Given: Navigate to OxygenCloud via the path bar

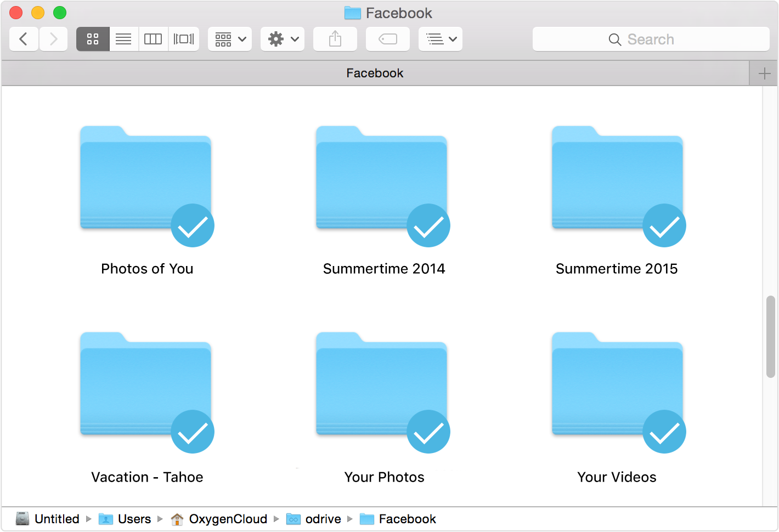Looking at the screenshot, I should coord(228,519).
